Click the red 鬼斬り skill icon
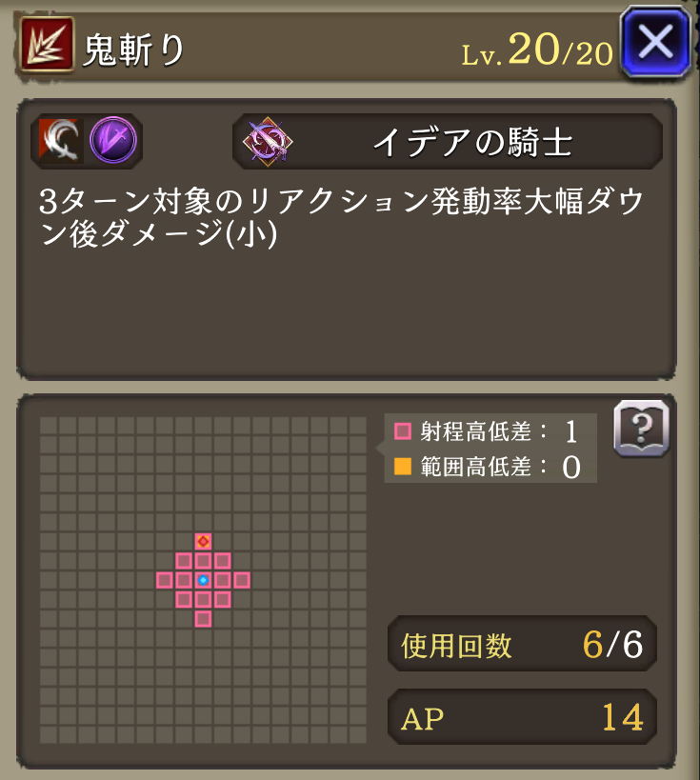 (48, 44)
